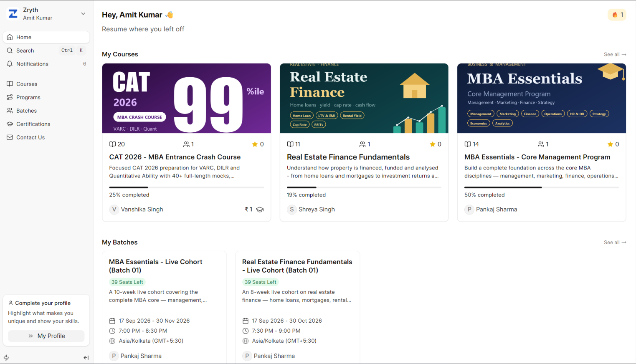
Task: Click the graduation cap icon beside ₹1 price
Action: pyautogui.click(x=260, y=210)
